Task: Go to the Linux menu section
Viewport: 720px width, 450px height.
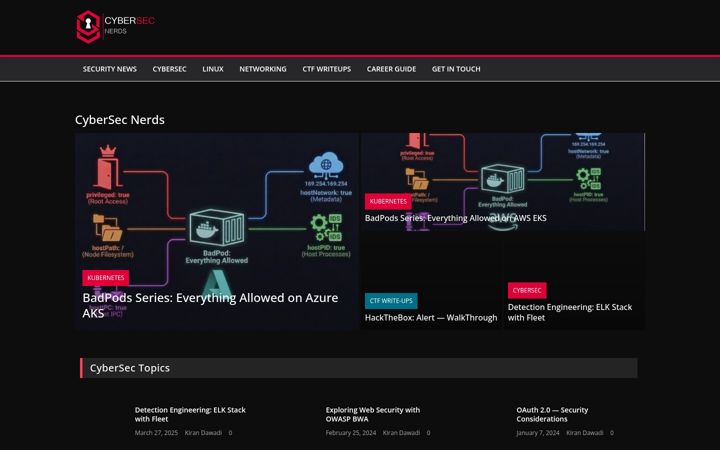Action: [x=213, y=69]
